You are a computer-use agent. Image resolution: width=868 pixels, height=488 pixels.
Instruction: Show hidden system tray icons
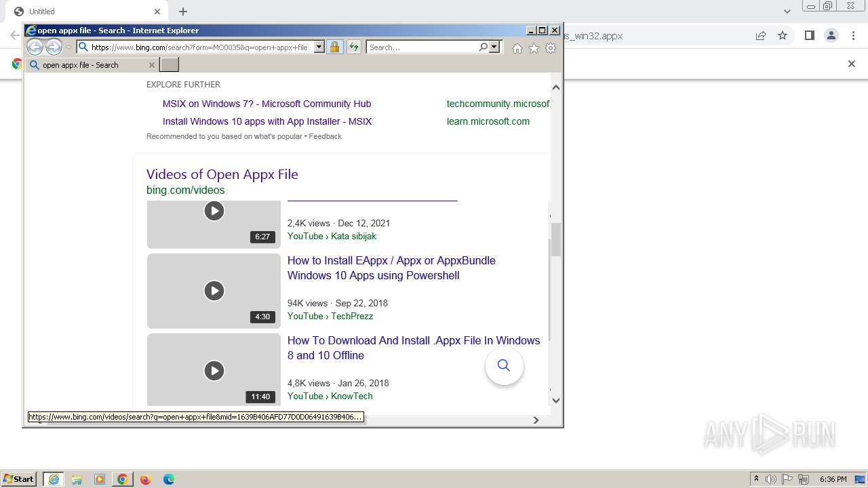(x=756, y=479)
